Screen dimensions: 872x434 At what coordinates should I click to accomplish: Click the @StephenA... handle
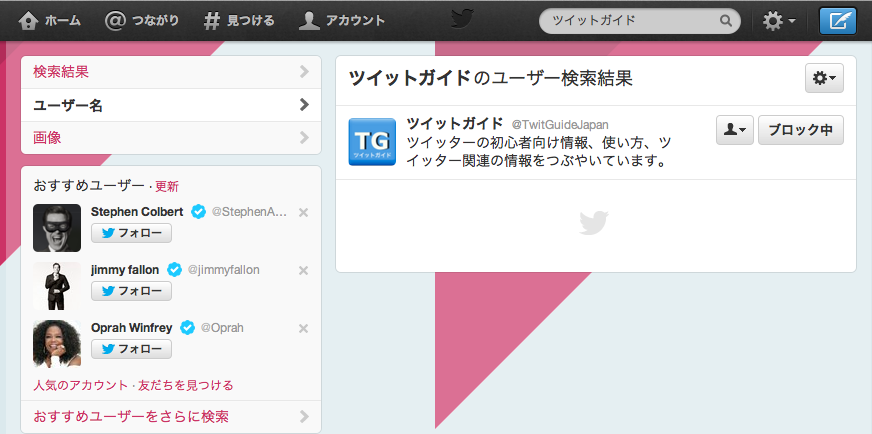[250, 213]
